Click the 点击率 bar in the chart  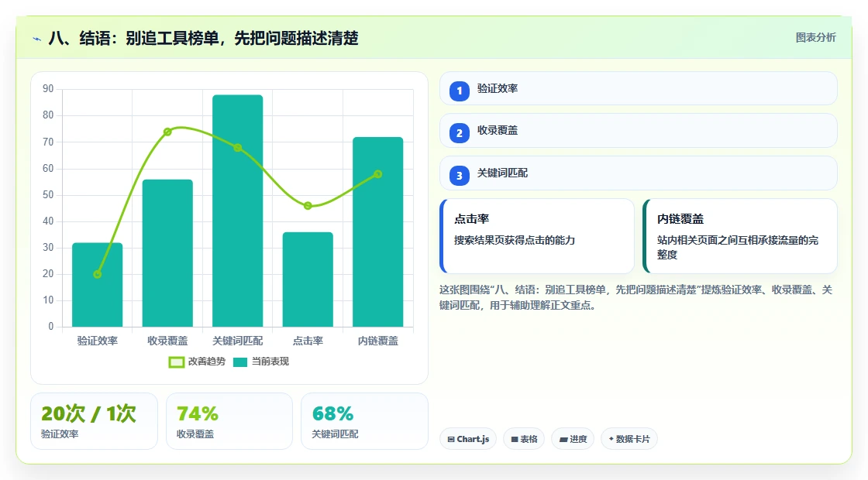pos(308,279)
